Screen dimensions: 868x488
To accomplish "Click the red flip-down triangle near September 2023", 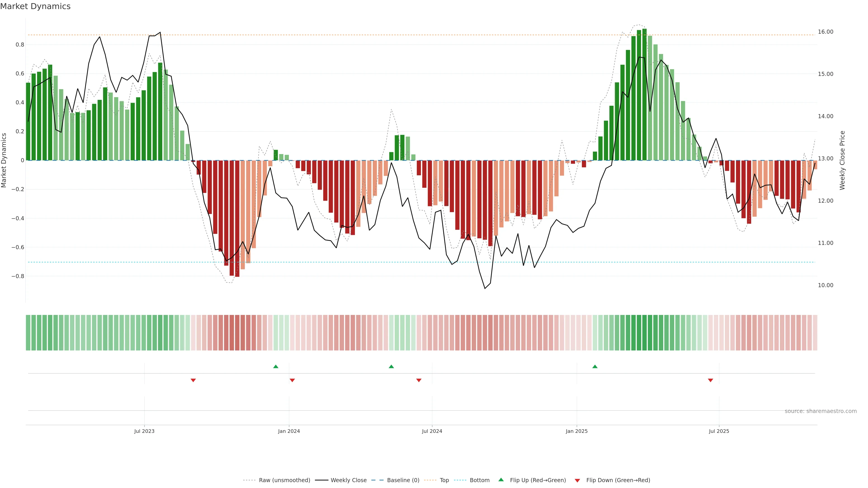I will coord(193,380).
